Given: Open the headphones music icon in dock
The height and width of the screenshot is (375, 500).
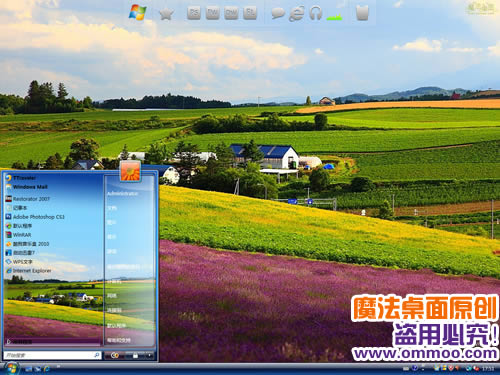Looking at the screenshot, I should 315,13.
